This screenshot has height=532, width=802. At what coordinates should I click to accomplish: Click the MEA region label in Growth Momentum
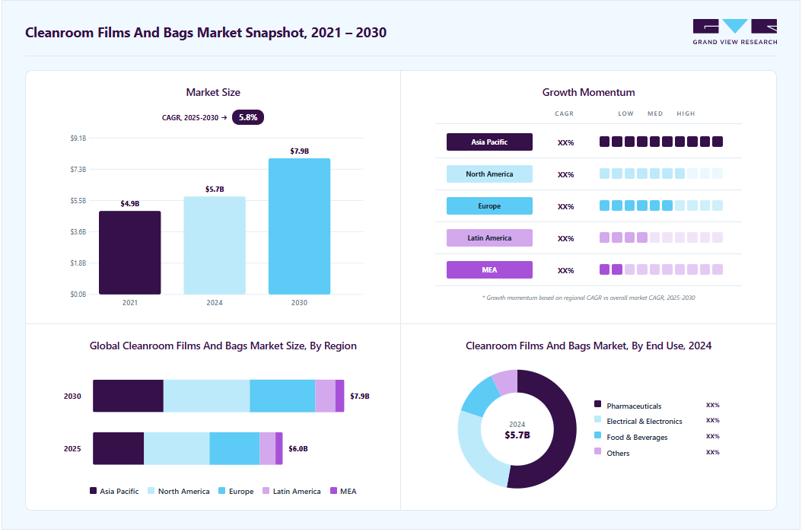[x=489, y=269]
